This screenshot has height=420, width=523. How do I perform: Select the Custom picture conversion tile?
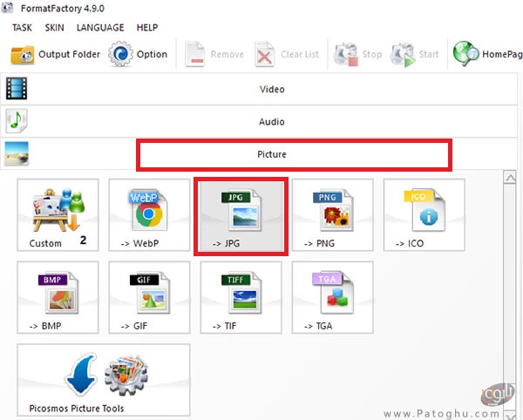click(x=58, y=215)
